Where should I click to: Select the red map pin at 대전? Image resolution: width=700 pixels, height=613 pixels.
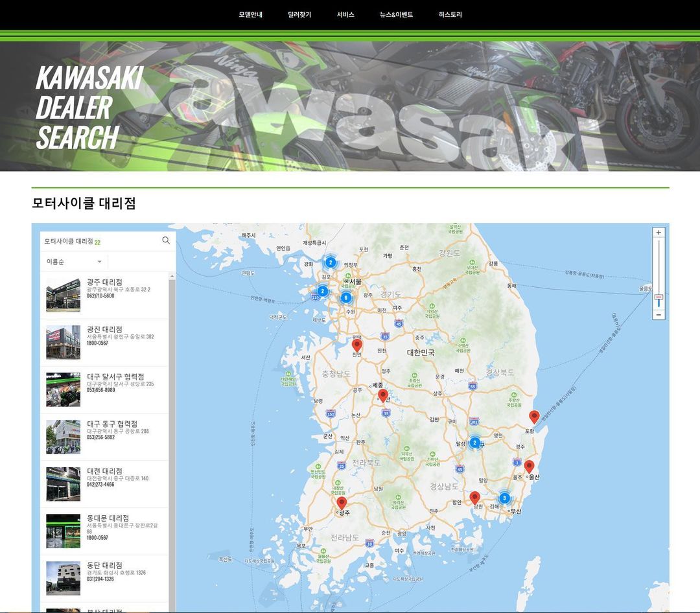click(x=383, y=395)
